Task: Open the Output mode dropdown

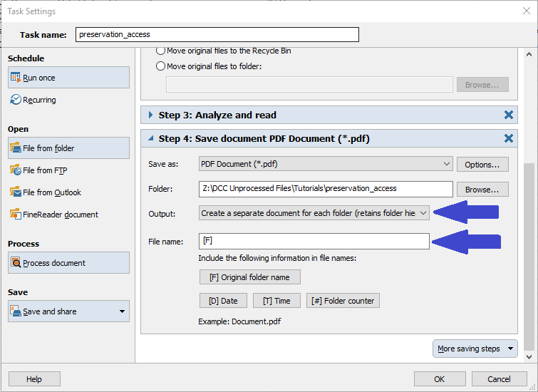Action: coord(314,212)
